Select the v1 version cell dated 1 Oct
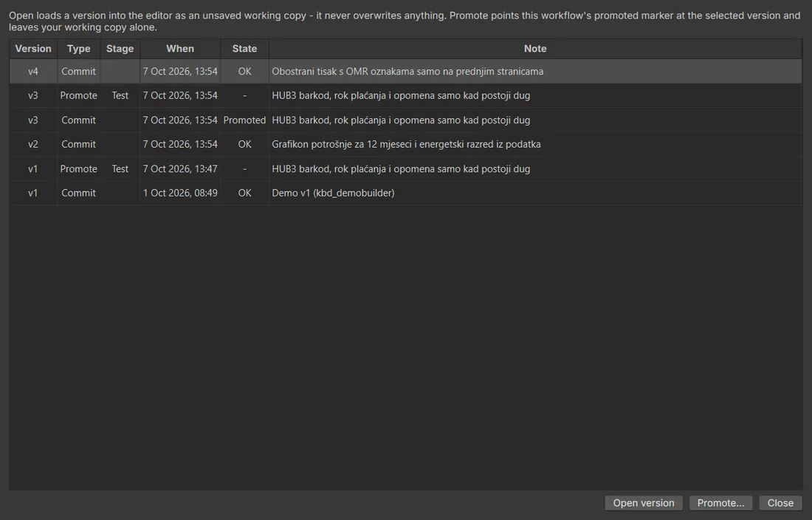812x520 pixels. (33, 193)
